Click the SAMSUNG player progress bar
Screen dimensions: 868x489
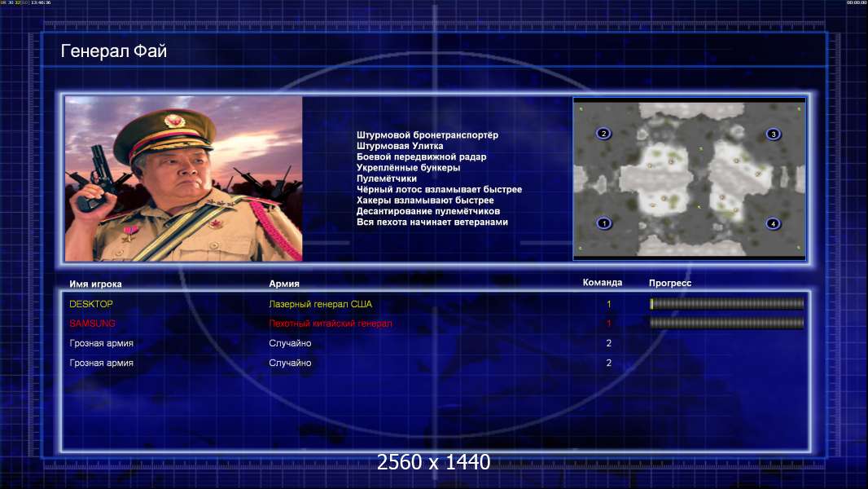tap(726, 323)
